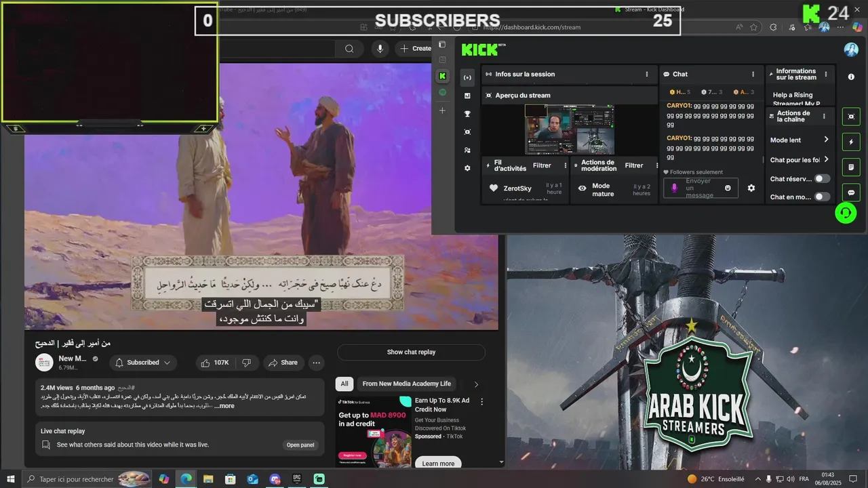
Task: Open the profile avatar in Kick dashboard
Action: click(851, 49)
